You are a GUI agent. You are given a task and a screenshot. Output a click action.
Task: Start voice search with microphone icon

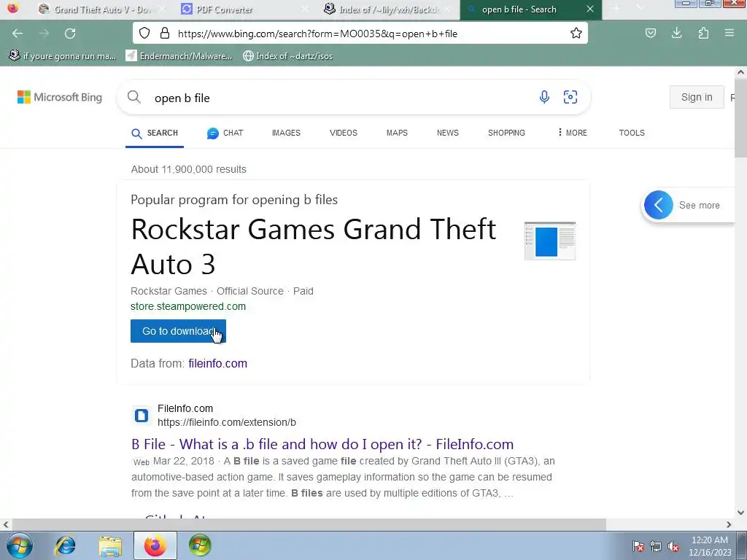point(544,97)
